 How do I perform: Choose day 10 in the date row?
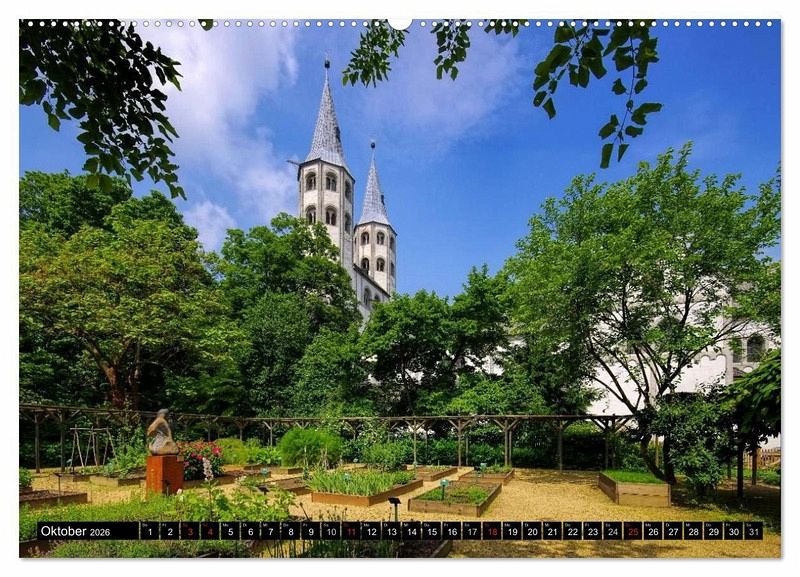(330, 531)
